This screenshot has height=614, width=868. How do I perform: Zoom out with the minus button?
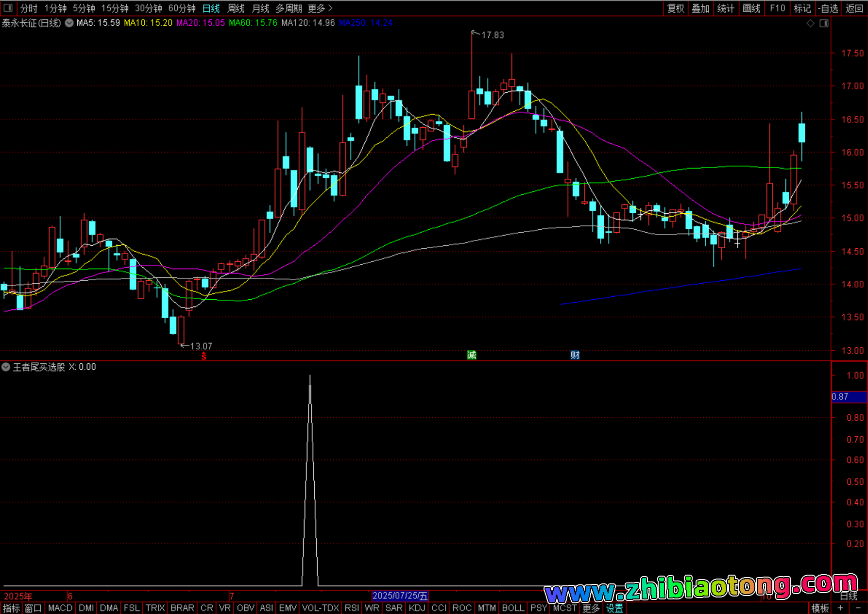point(858,608)
